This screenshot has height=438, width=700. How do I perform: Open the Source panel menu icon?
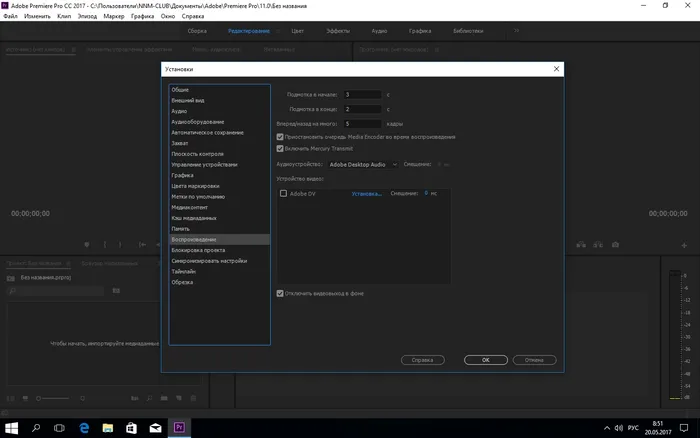74,50
